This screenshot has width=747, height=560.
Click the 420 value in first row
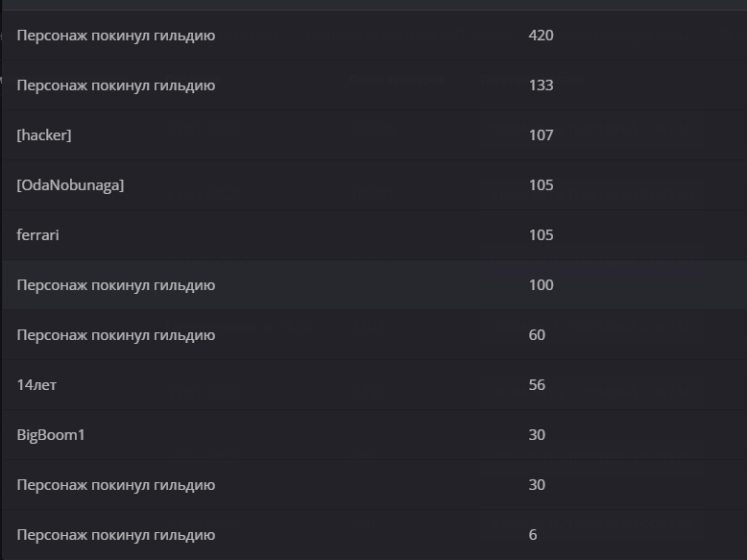tap(541, 36)
